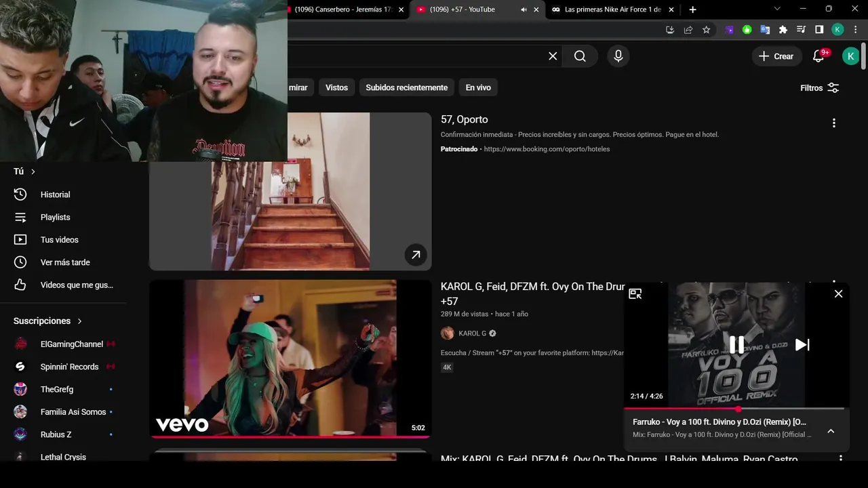This screenshot has height=488, width=868.
Task: Switch to the Canserbero - Jeremías tab
Action: coord(342,9)
